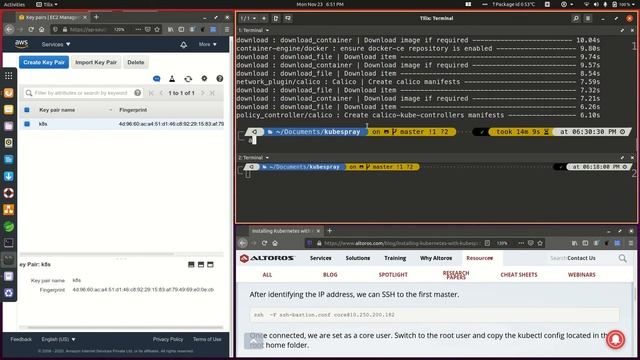Open 1: Terminal title dropdown

(254, 30)
